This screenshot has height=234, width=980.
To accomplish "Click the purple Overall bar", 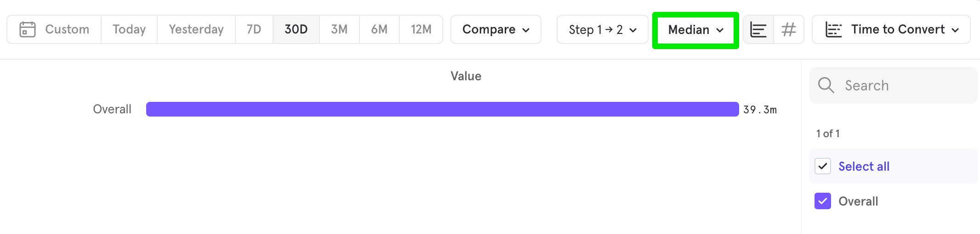I will [442, 109].
